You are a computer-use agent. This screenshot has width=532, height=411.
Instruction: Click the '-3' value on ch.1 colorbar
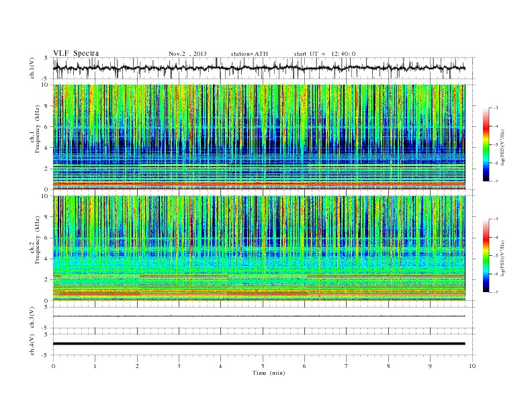point(496,108)
